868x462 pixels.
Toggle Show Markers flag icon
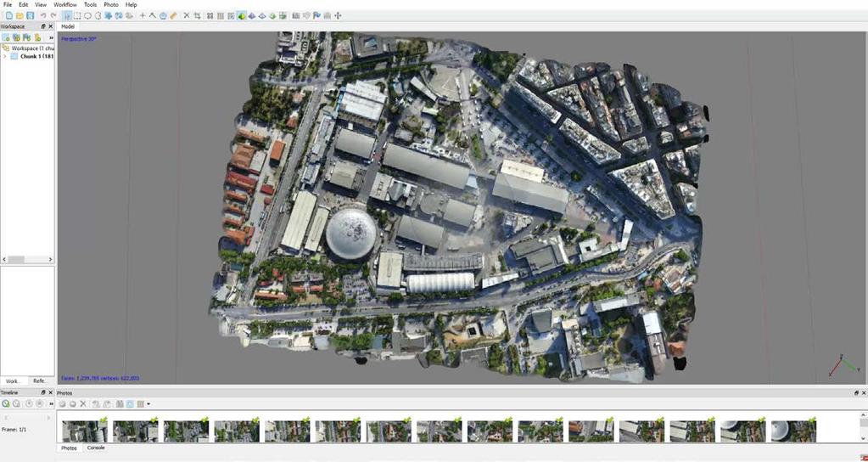click(x=316, y=15)
